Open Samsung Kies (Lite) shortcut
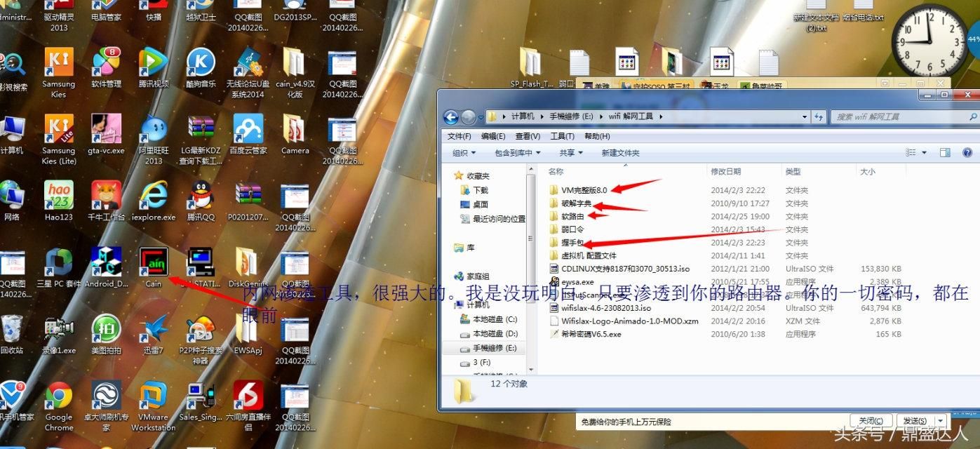Screen dimensions: 980x449 tap(59, 140)
